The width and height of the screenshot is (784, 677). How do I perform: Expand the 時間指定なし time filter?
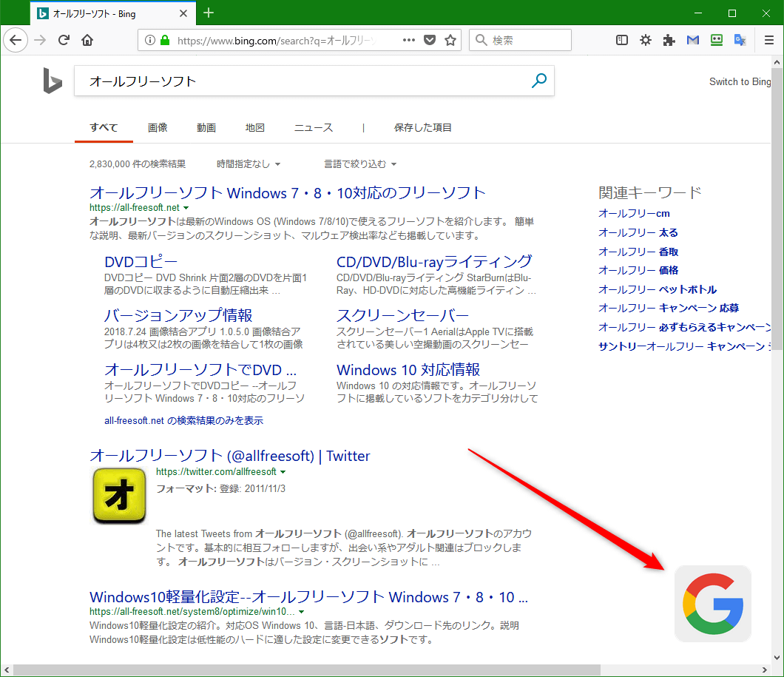[249, 164]
